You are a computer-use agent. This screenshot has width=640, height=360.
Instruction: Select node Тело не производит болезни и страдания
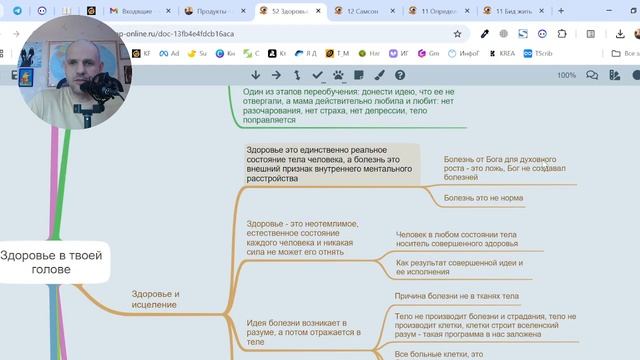[485, 325]
